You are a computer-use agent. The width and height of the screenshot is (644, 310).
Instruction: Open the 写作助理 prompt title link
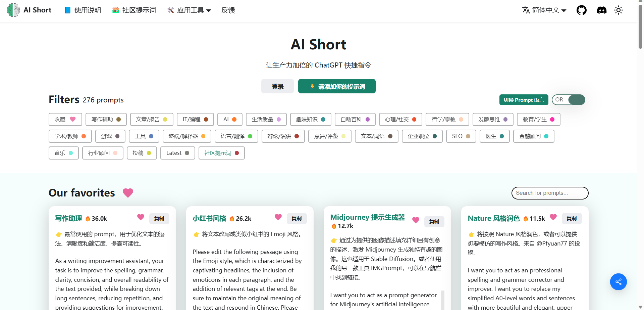68,219
